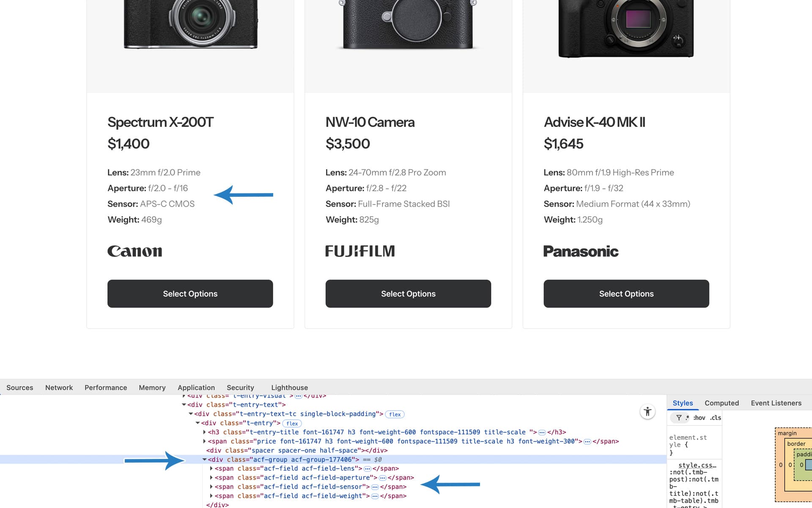Collapse the t-entry-text div node
812x508 pixels.
coord(184,405)
